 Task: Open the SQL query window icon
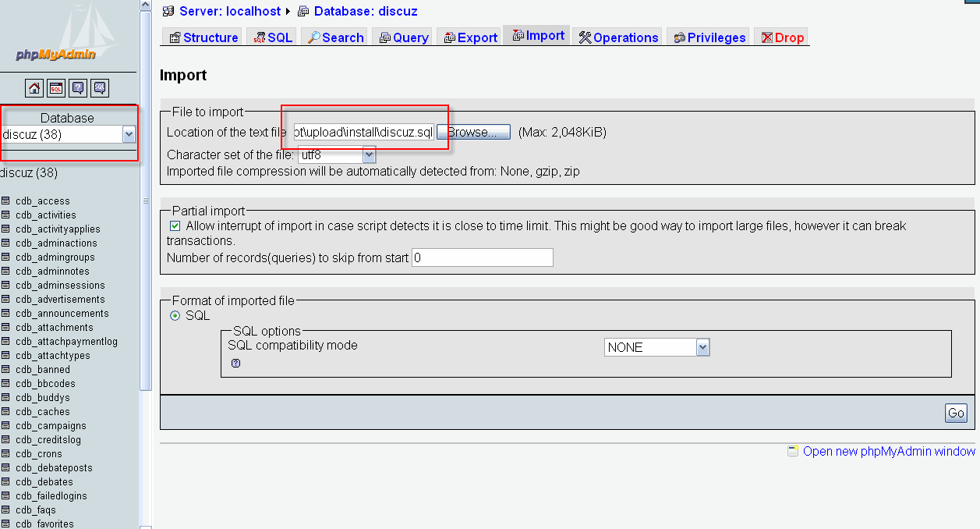coord(56,88)
